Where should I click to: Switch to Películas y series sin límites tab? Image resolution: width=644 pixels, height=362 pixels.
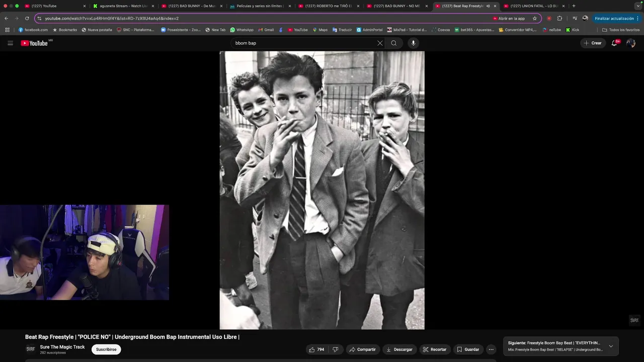[x=260, y=6]
